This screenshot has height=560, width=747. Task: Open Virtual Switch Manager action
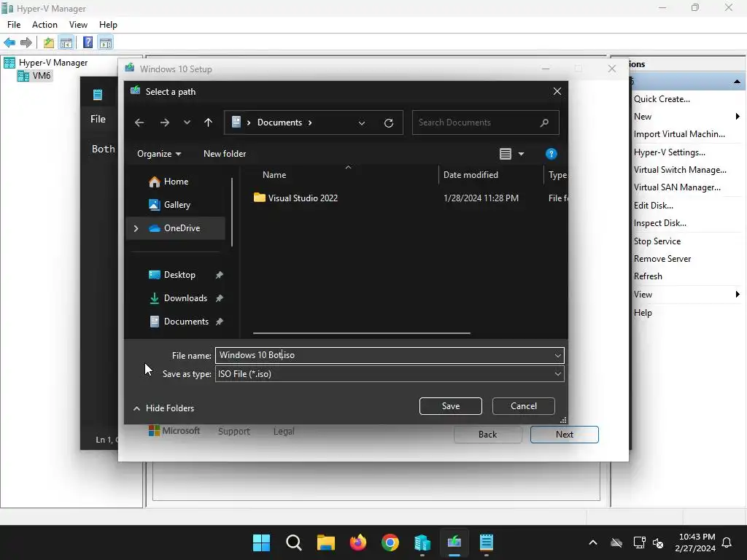click(680, 170)
